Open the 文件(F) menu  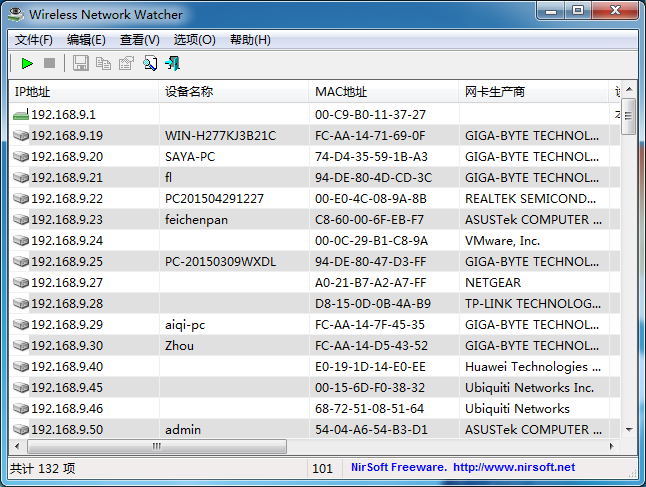[x=34, y=40]
